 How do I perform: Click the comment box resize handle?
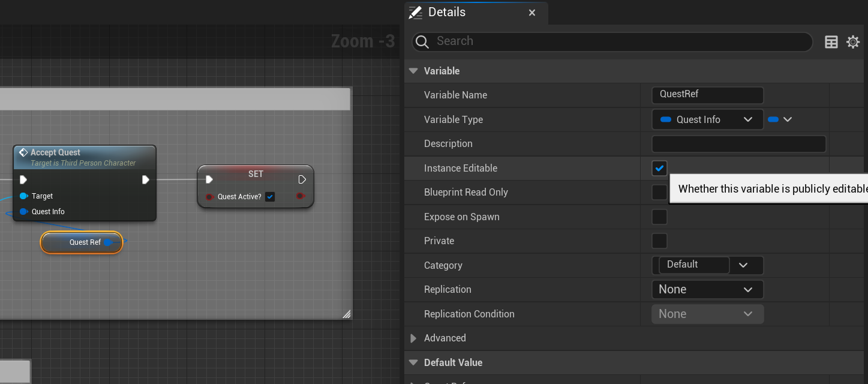click(346, 314)
